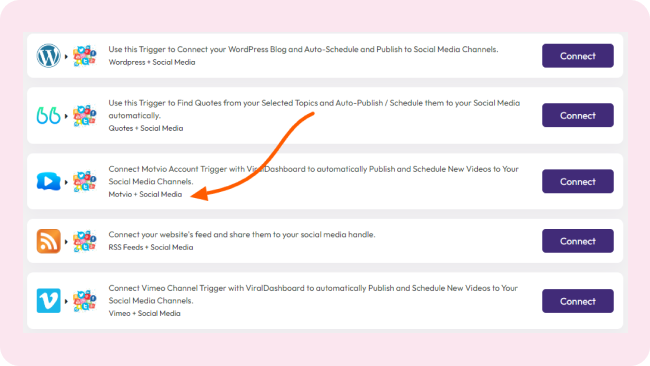The height and width of the screenshot is (366, 650).
Task: Click social media cluster icon in Vimeo row
Action: [x=85, y=301]
